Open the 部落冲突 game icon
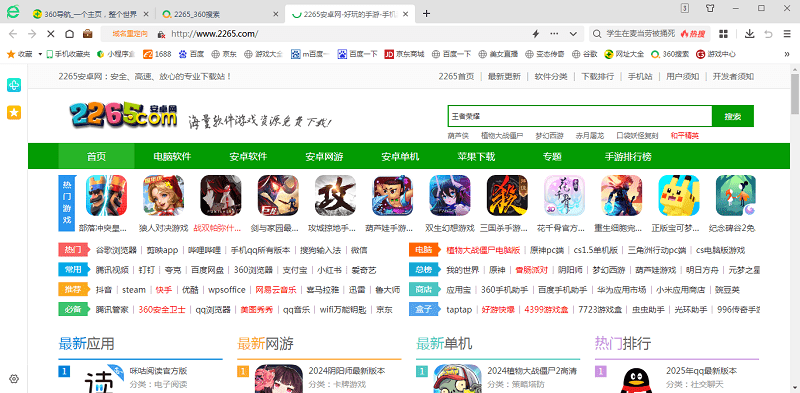This screenshot has height=393, width=800. (x=106, y=195)
